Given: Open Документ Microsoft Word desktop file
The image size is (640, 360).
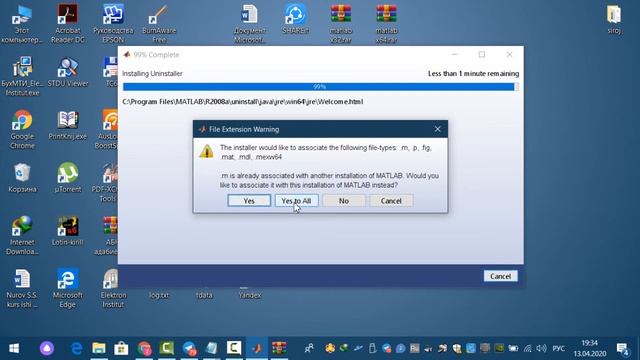Looking at the screenshot, I should (x=250, y=24).
